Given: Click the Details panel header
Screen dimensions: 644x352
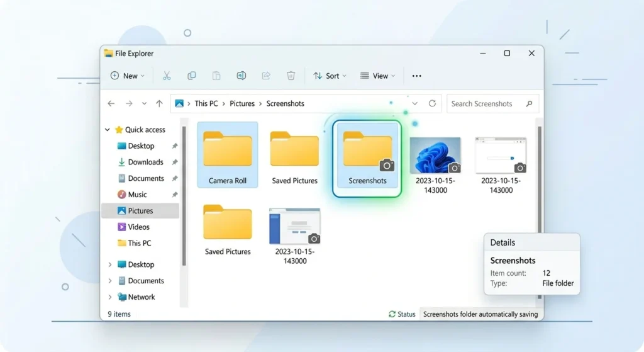Looking at the screenshot, I should [532, 242].
